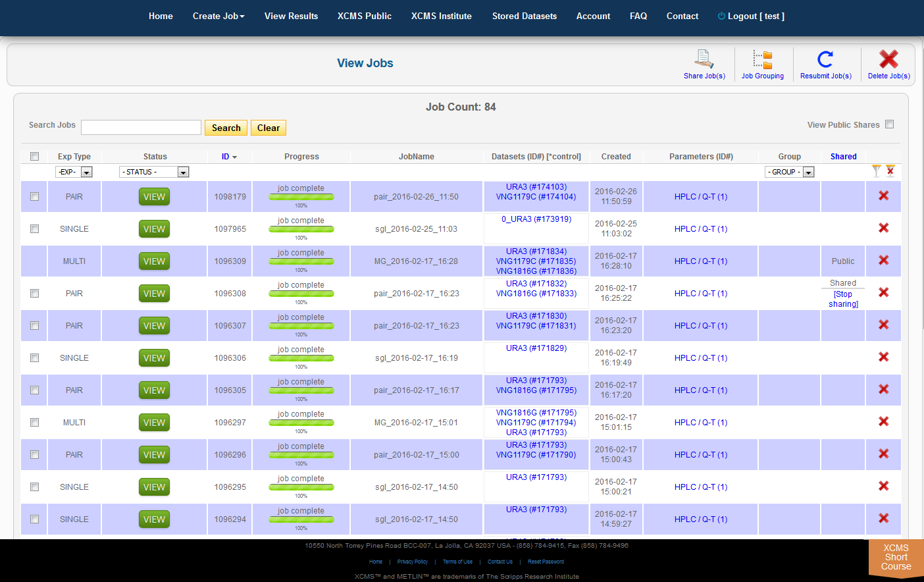Open the - STATUS - filter dropdown
This screenshot has height=582, width=924.
pyautogui.click(x=154, y=172)
